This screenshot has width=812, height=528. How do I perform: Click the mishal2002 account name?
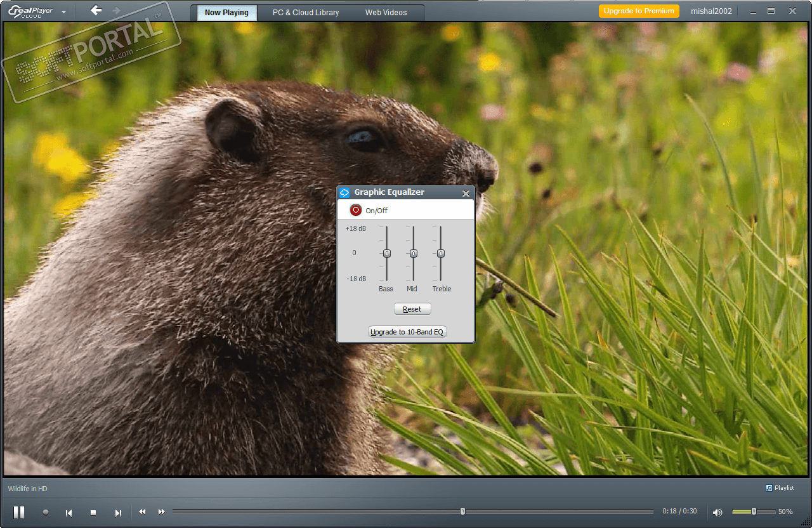point(711,11)
